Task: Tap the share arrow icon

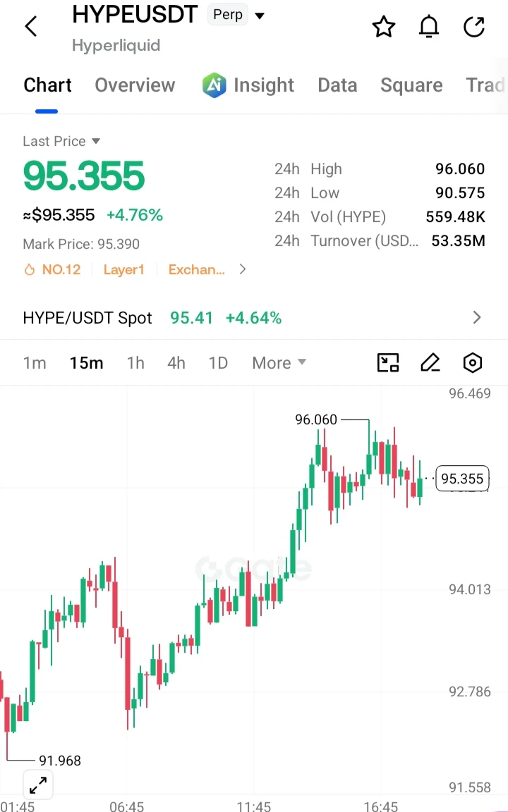Action: (474, 26)
